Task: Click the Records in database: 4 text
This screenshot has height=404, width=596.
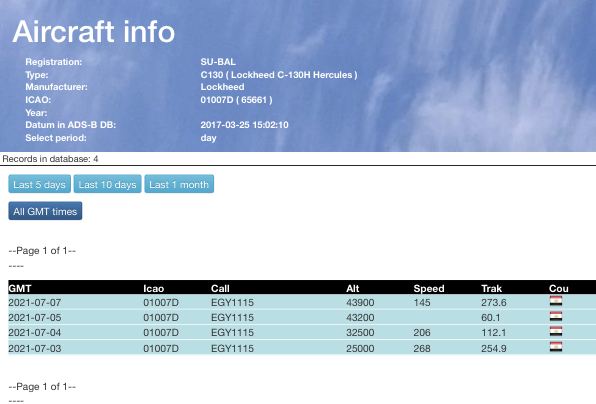Action: click(x=50, y=159)
